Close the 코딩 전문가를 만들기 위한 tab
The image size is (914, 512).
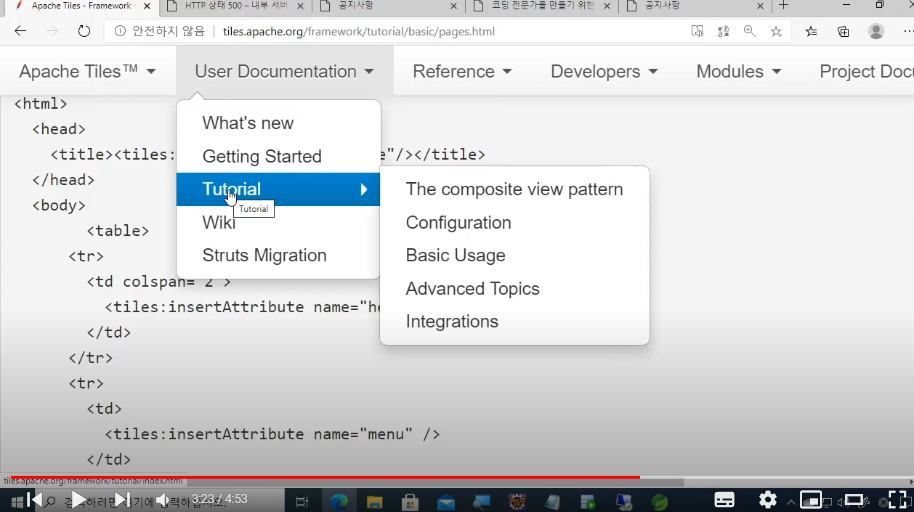click(607, 6)
